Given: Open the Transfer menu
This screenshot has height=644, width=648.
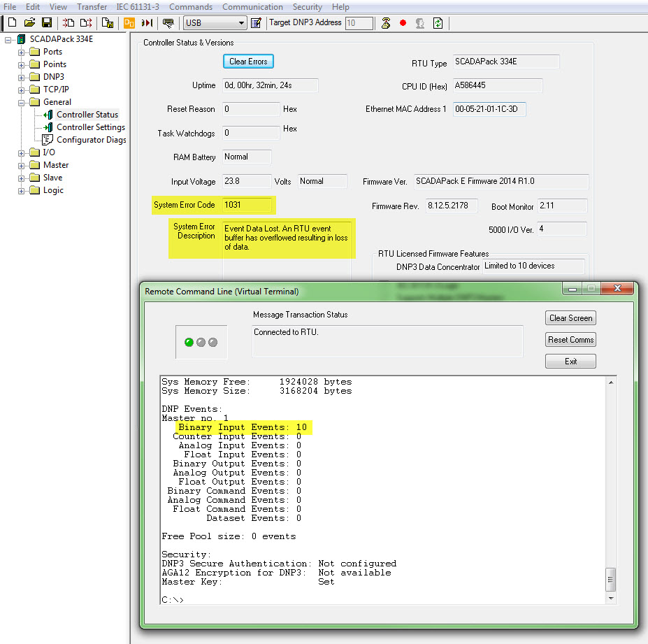Looking at the screenshot, I should tap(92, 7).
